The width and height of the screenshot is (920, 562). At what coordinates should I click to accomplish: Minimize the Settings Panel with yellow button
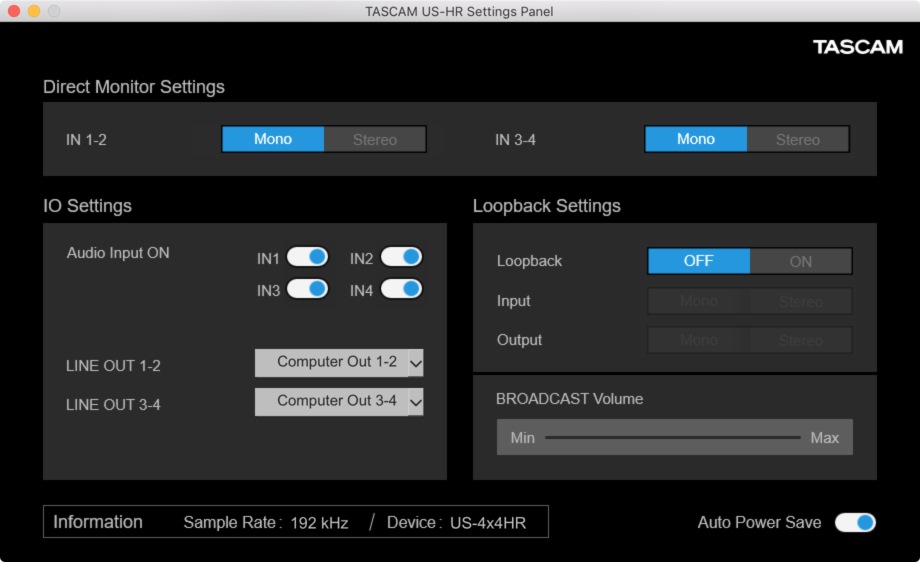tap(34, 11)
